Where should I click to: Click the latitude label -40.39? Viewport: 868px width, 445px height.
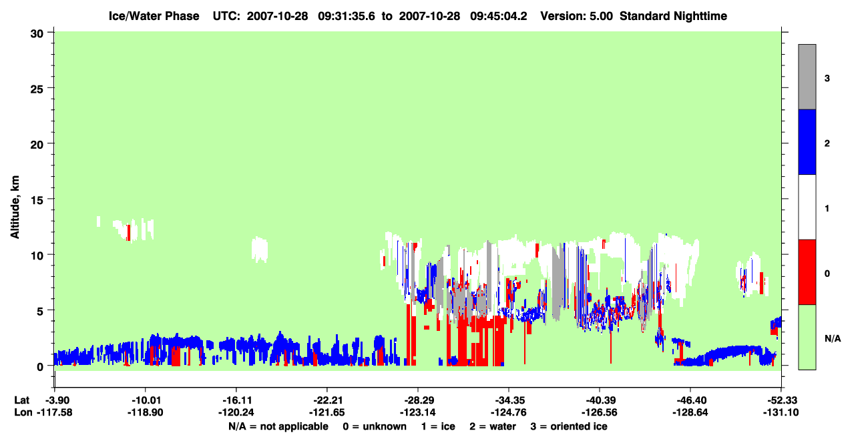pyautogui.click(x=599, y=400)
